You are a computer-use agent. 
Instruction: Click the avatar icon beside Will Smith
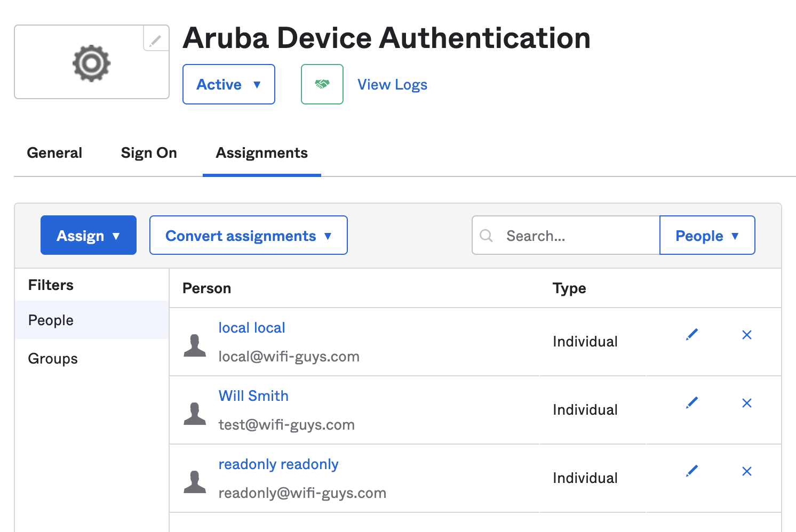point(195,414)
